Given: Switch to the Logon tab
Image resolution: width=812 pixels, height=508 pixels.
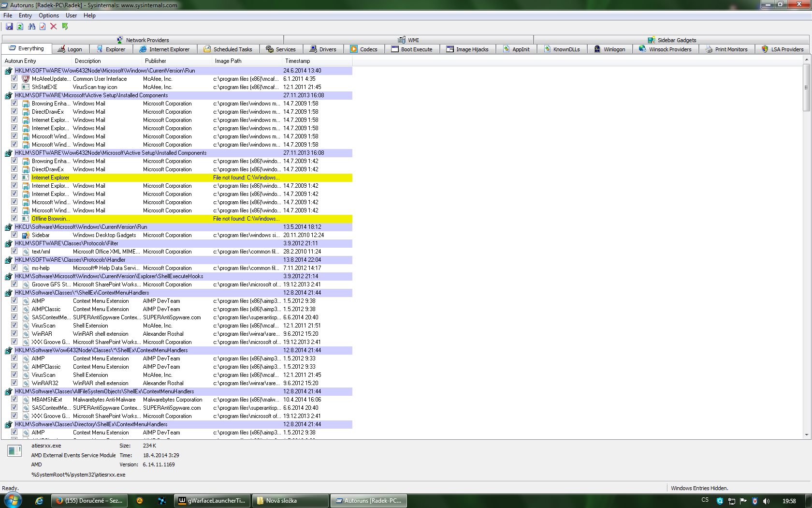Looking at the screenshot, I should (x=70, y=49).
